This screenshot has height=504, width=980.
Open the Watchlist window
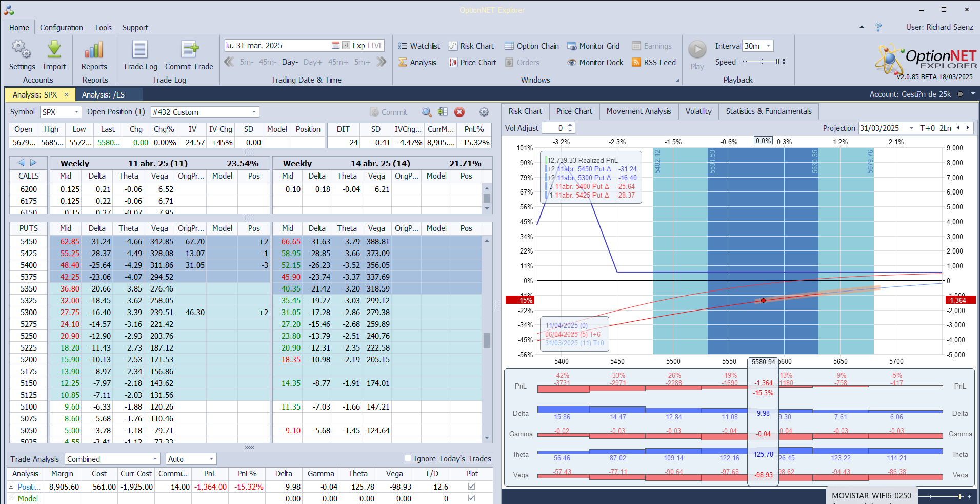click(419, 46)
